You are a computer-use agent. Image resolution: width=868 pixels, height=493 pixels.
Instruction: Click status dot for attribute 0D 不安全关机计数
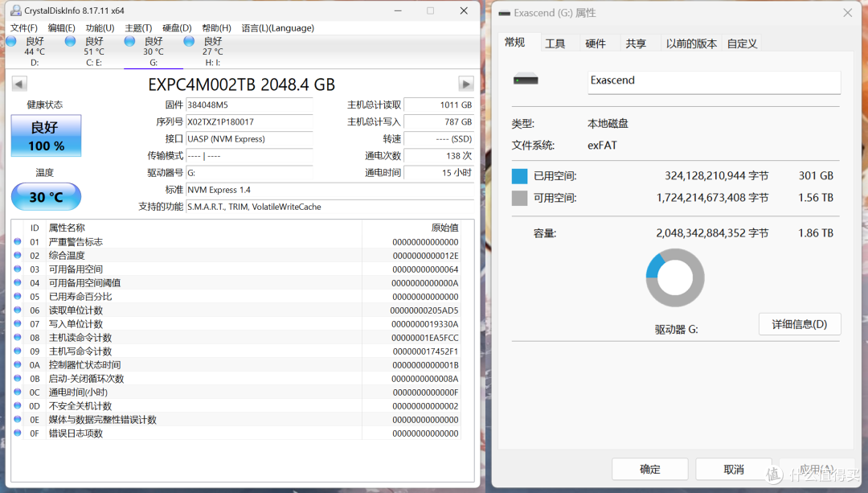click(18, 405)
